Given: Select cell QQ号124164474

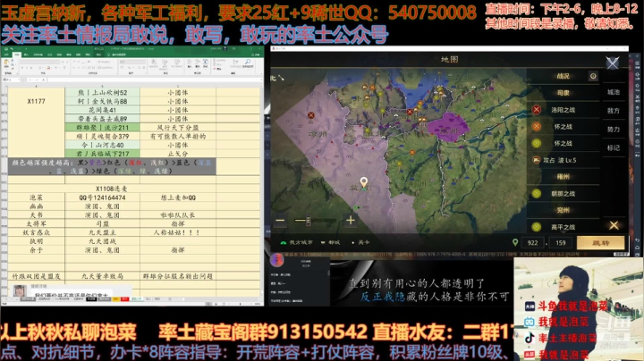Looking at the screenshot, I should [x=102, y=197].
